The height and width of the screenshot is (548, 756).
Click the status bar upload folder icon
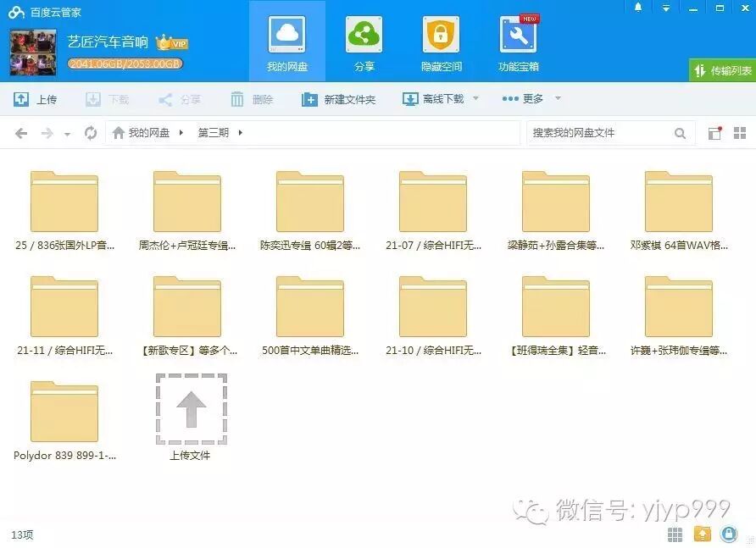(x=702, y=534)
